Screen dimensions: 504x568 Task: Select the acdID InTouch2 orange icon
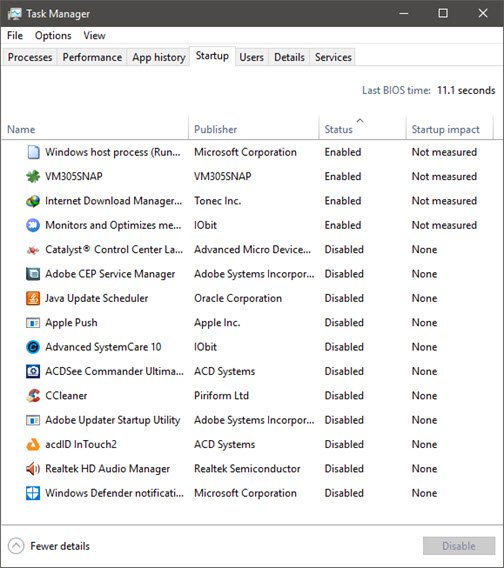click(33, 444)
